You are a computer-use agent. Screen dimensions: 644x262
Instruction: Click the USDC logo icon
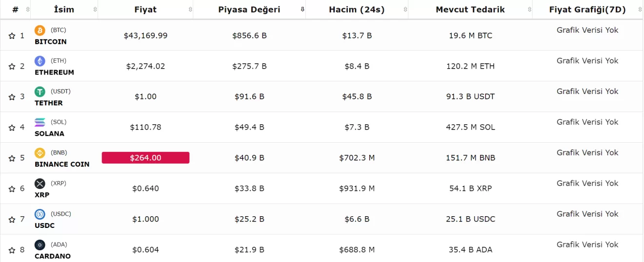(40, 214)
